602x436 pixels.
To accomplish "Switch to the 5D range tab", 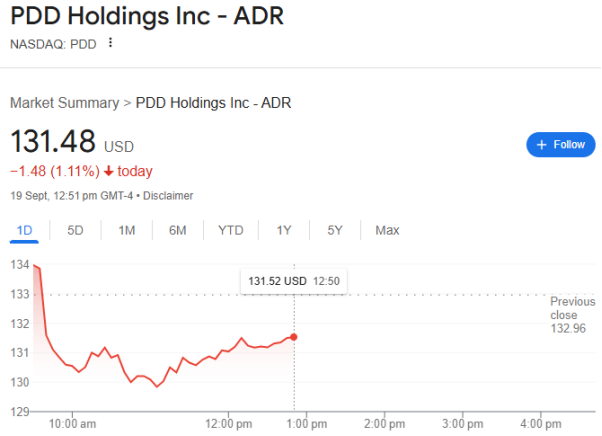I will (75, 230).
